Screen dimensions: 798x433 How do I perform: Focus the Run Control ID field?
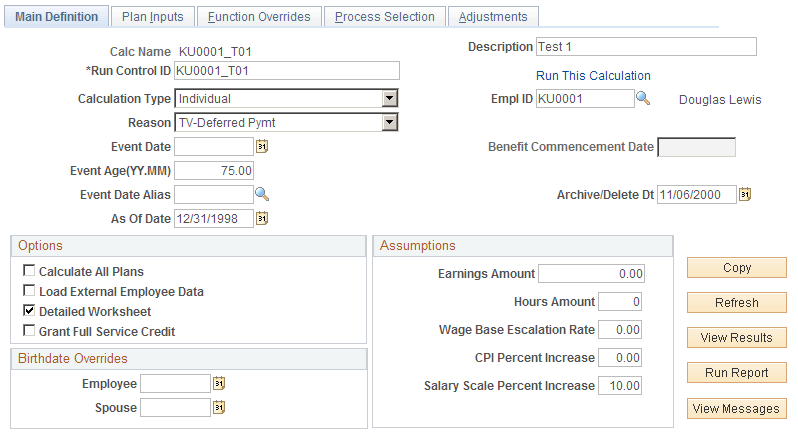287,71
